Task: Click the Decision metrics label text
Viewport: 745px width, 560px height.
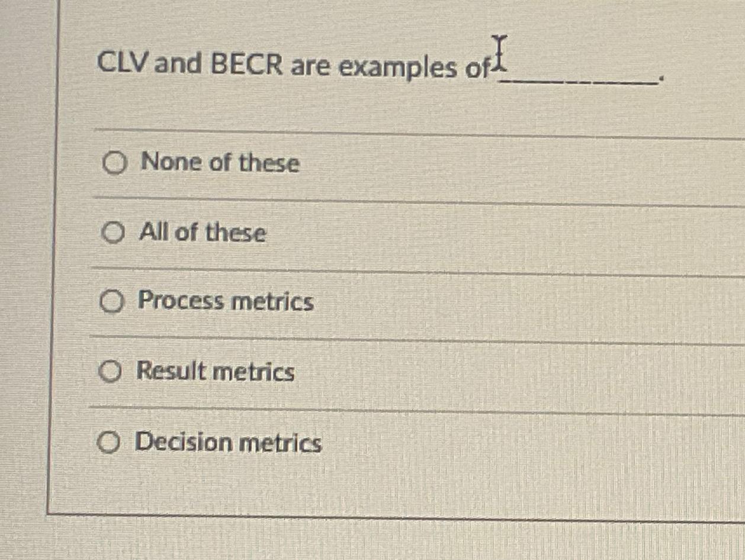Action: (x=229, y=442)
